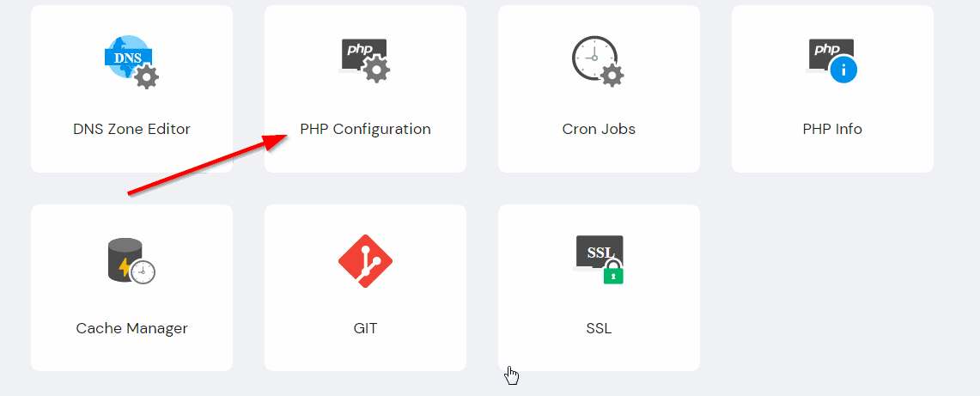Click the lightning bolt on Cache Manager icon

(x=125, y=267)
